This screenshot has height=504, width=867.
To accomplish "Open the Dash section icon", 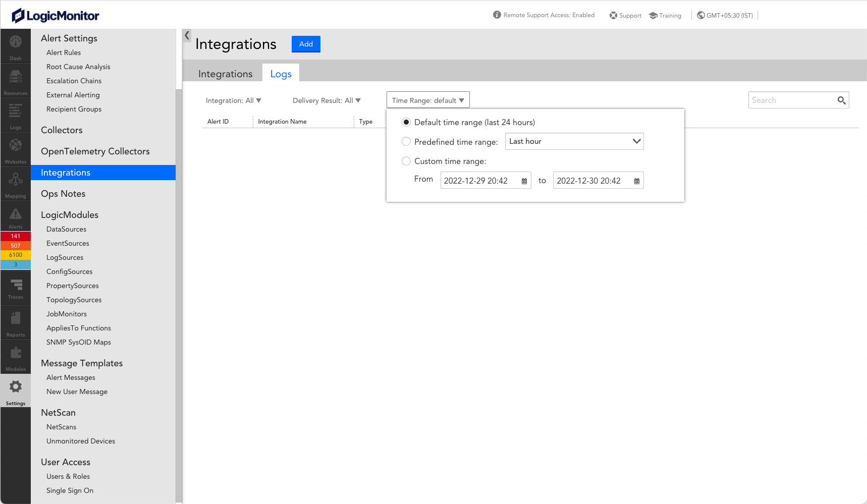I will point(16,42).
